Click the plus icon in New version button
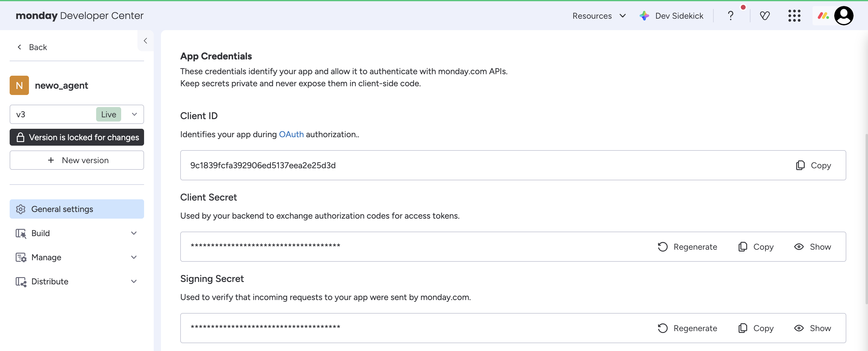This screenshot has width=868, height=351. (51, 160)
